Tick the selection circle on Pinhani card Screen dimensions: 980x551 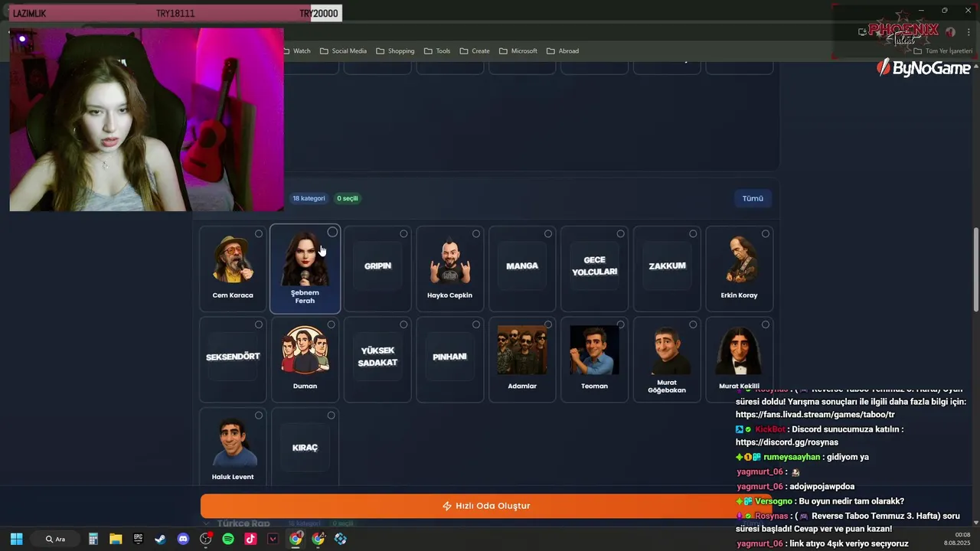click(476, 324)
